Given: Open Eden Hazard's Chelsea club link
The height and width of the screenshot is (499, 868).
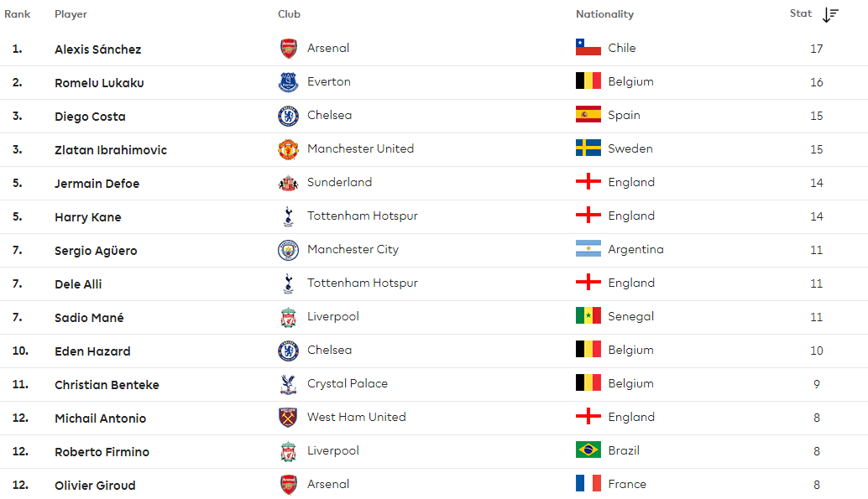Looking at the screenshot, I should (x=329, y=350).
